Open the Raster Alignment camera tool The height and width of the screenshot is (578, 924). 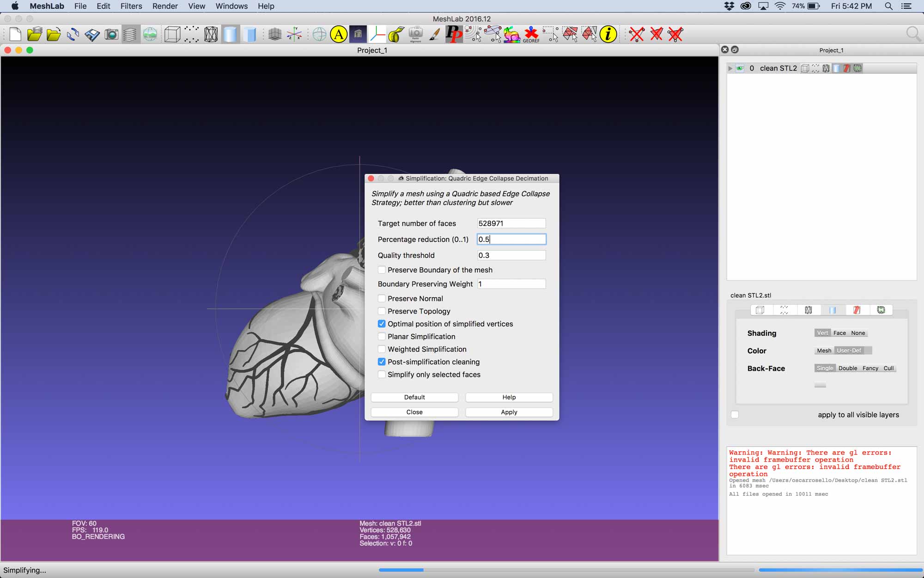(x=416, y=34)
